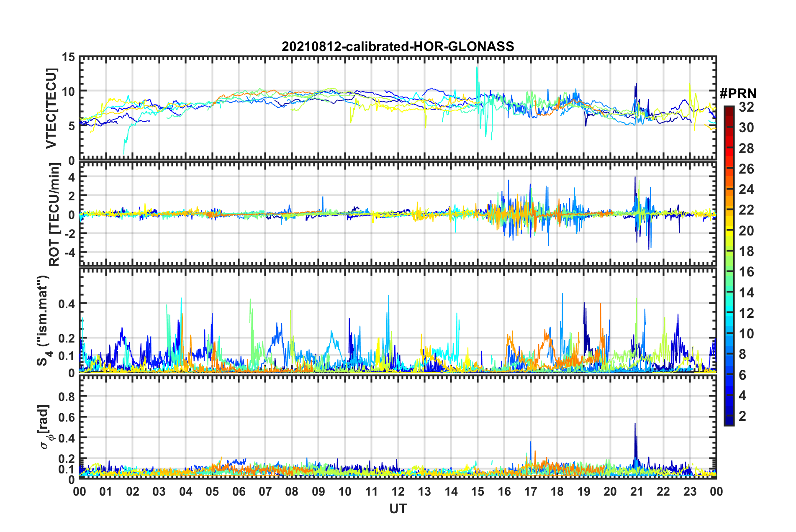Click the UT axis hour label 23
The image size is (796, 532).
click(690, 491)
